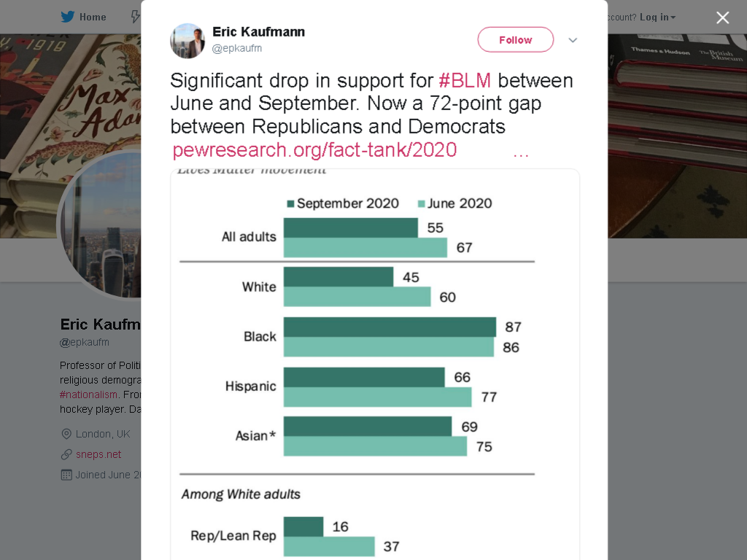
Task: Click the Eric Kaufmann name in tweet header
Action: (x=259, y=32)
